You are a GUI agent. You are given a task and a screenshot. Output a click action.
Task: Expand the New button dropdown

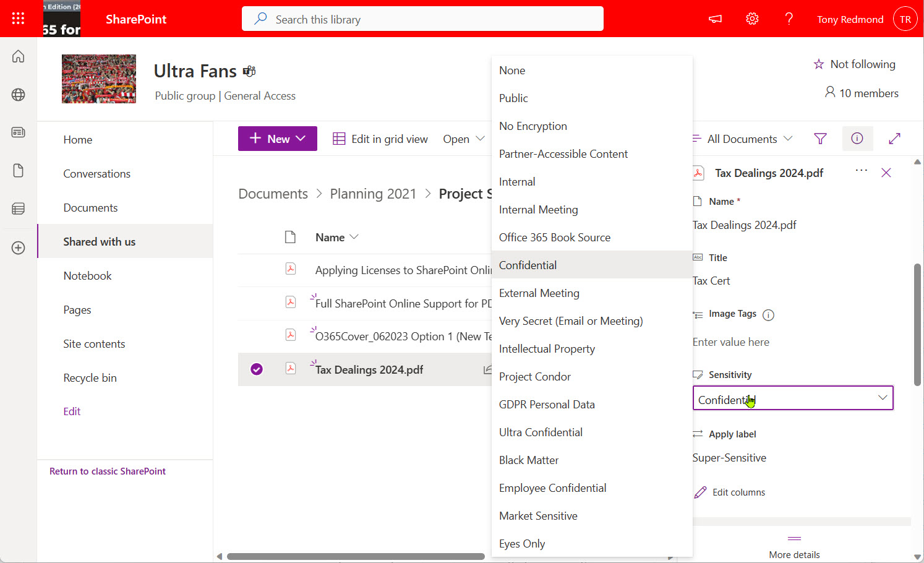(x=301, y=139)
